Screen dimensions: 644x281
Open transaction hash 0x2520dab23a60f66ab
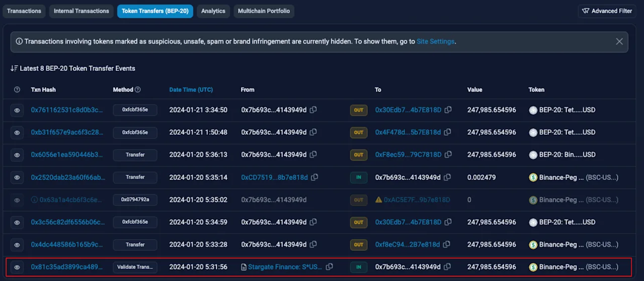68,177
